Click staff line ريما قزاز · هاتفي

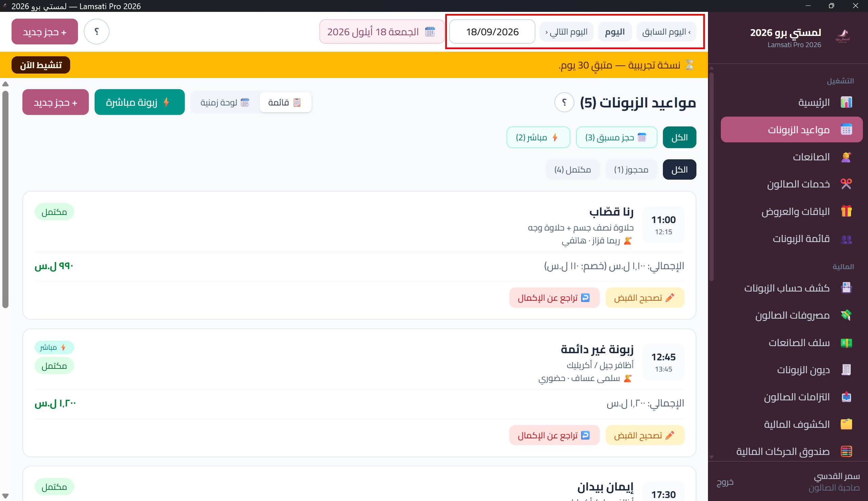pos(597,241)
